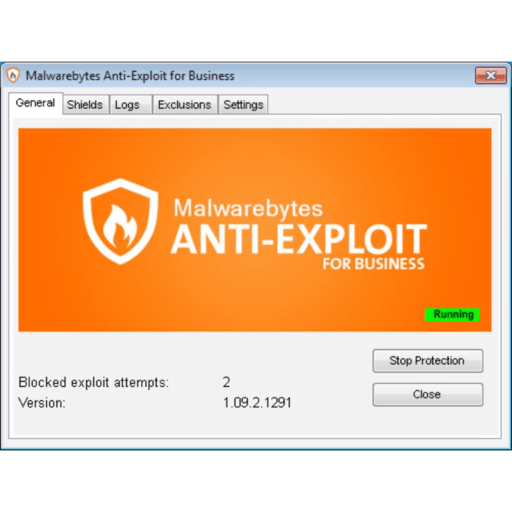Click the orange Anti-Exploit banner image
512x512 pixels.
point(255,230)
